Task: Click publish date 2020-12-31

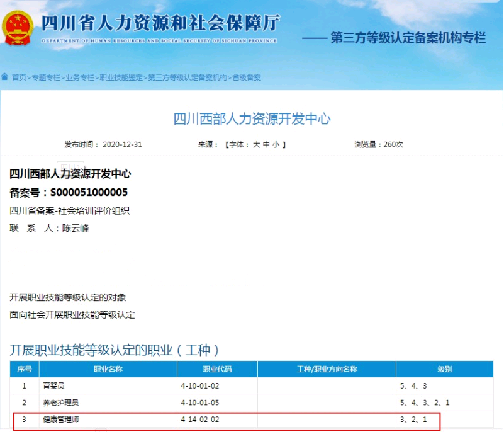Action: pos(122,144)
